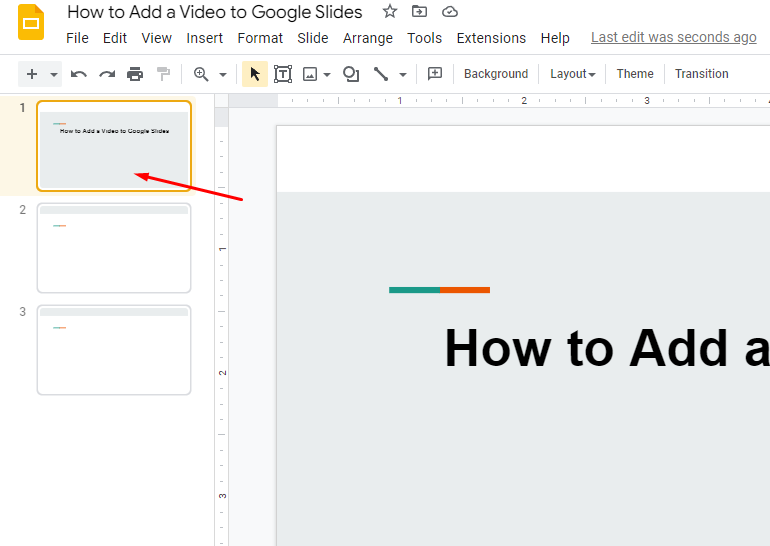The image size is (770, 546).
Task: Click the zoom magnifier tool
Action: coord(201,74)
